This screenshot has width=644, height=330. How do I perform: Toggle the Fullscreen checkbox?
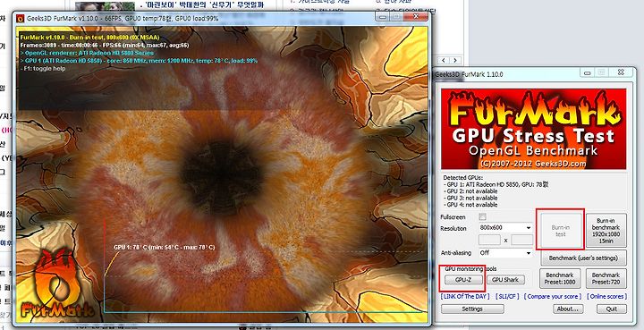coord(483,216)
